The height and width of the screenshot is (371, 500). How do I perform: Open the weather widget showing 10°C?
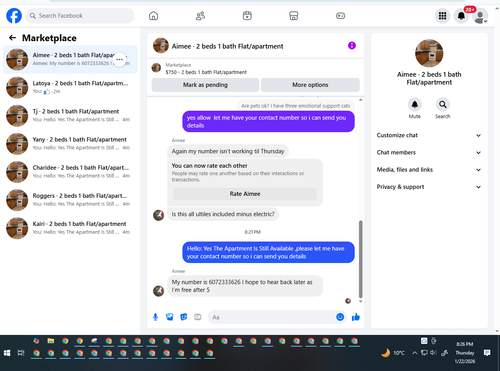click(x=393, y=353)
